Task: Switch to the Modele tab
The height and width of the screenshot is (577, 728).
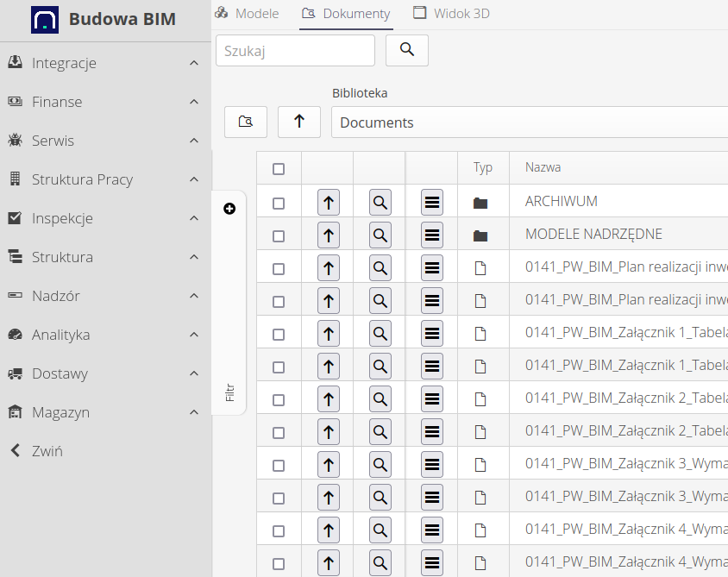Action: pyautogui.click(x=247, y=13)
